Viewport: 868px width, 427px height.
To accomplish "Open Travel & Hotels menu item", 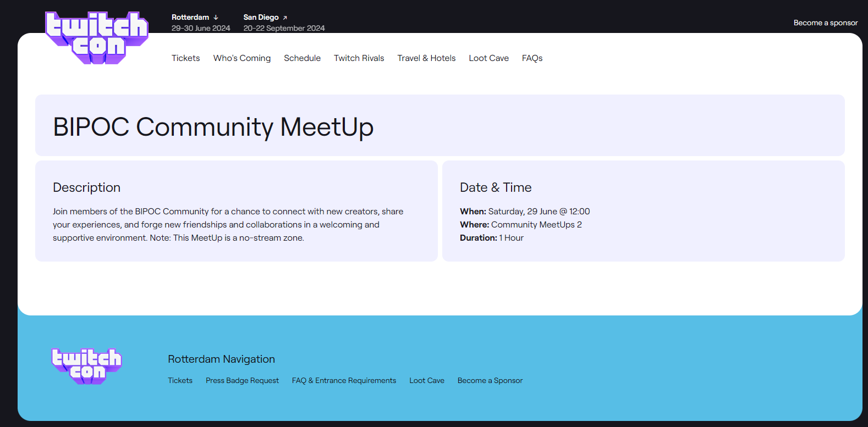I will pos(426,58).
